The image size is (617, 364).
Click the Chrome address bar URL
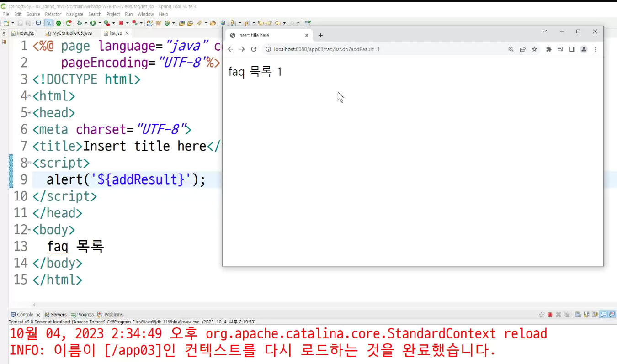(327, 49)
